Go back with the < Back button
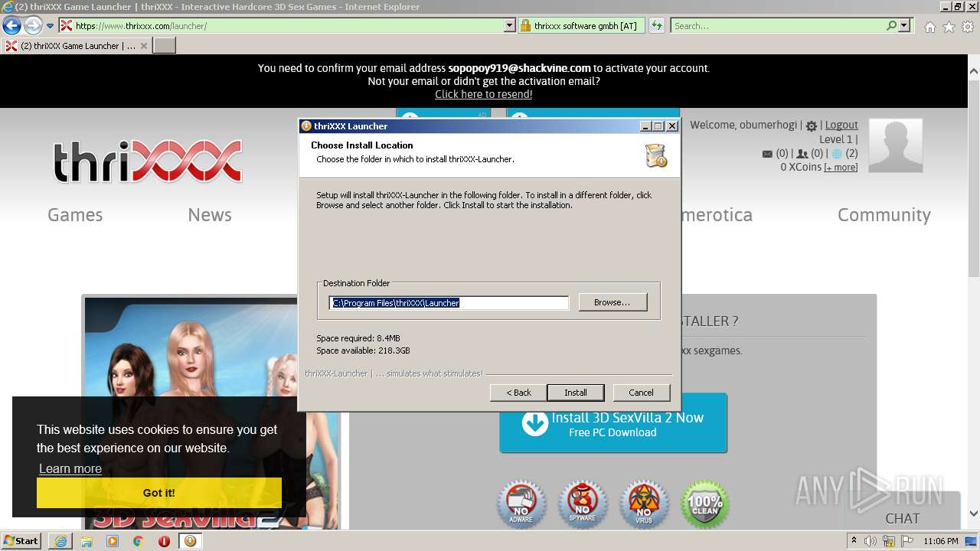The image size is (980, 551). [518, 393]
